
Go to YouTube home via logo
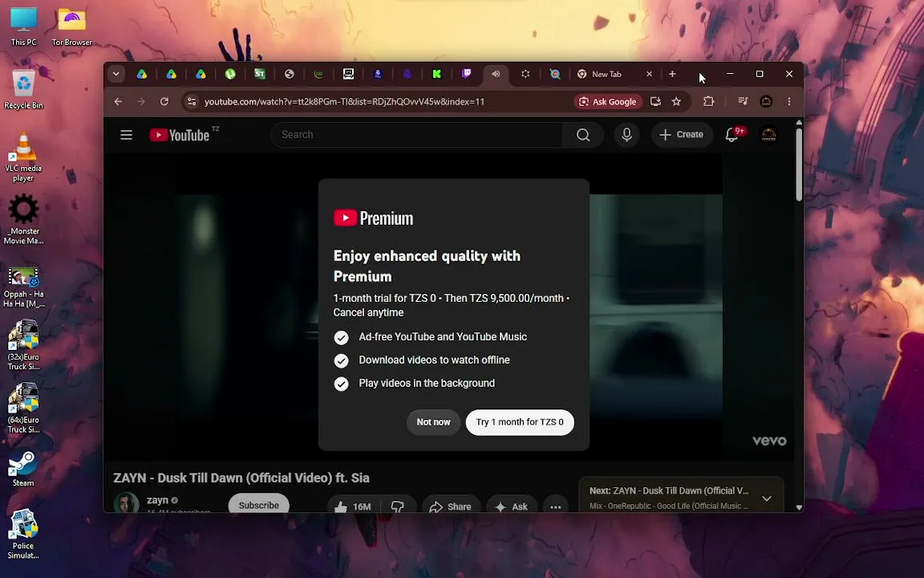click(x=180, y=135)
